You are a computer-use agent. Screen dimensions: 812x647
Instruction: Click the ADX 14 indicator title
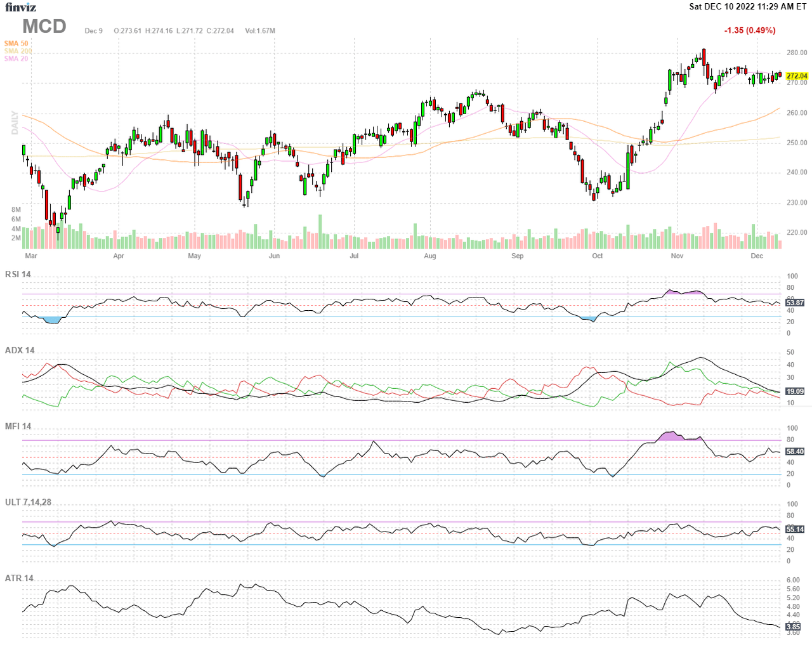[20, 351]
